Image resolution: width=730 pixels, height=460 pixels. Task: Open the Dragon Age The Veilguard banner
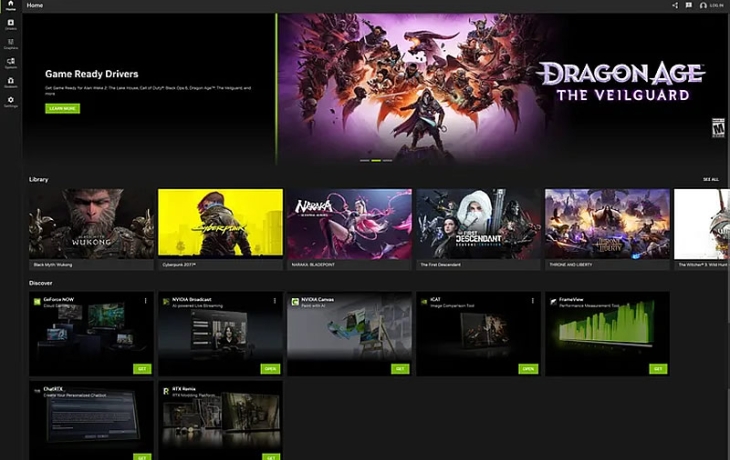(x=501, y=88)
